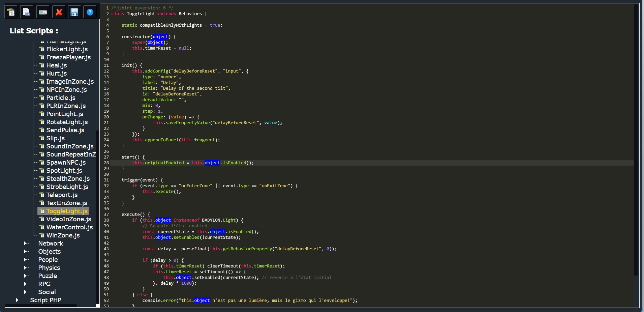Screen dimensions: 644x312
Task: Click file icon beside Heal.js
Action: 42,65
